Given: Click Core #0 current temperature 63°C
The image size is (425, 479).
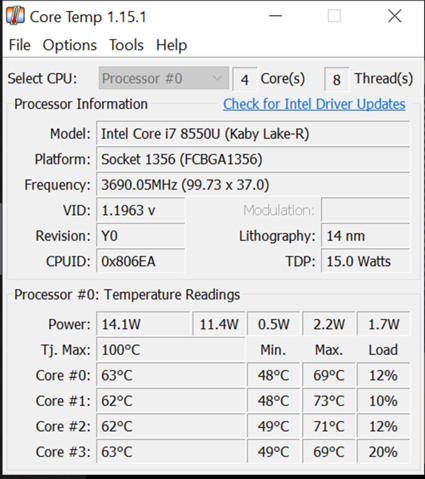Looking at the screenshot, I should click(x=171, y=375).
